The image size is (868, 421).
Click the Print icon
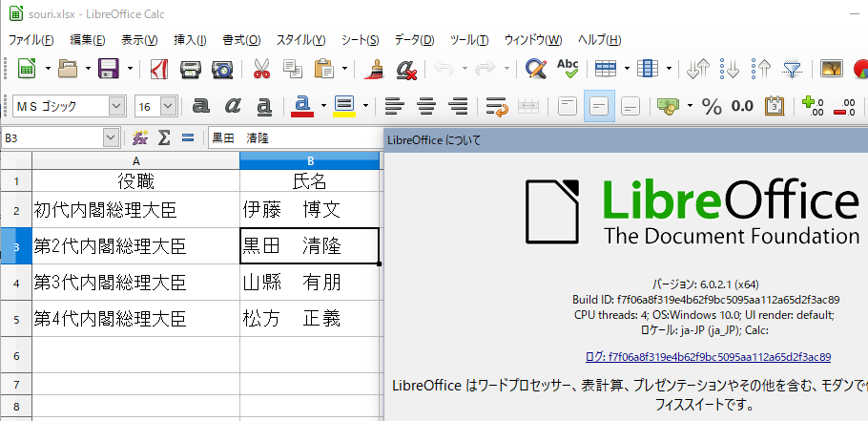191,69
